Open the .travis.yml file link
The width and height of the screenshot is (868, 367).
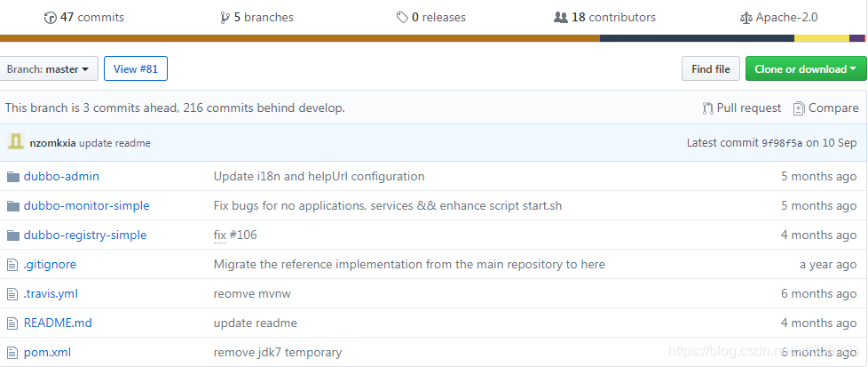(51, 293)
